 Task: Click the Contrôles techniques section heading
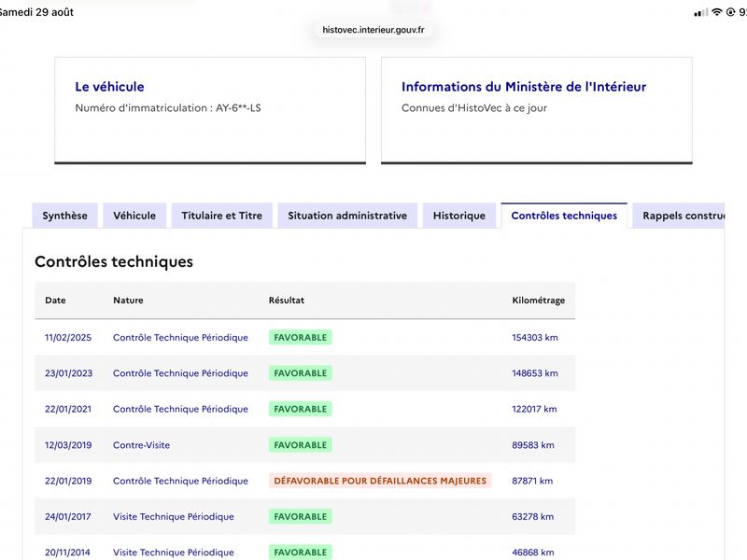tap(114, 262)
